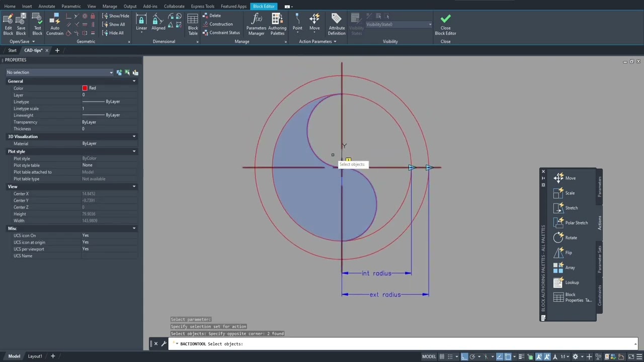Toggle ortho mode in status bar

(x=464, y=356)
